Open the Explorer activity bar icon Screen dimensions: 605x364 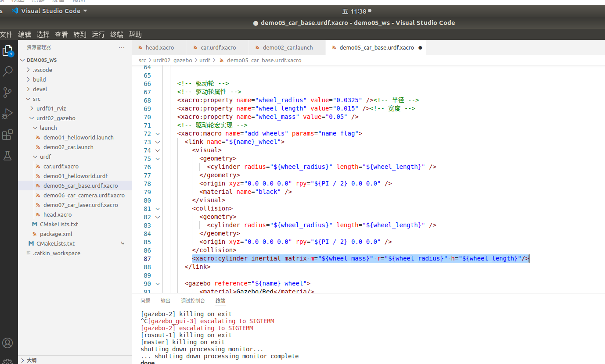[x=8, y=50]
